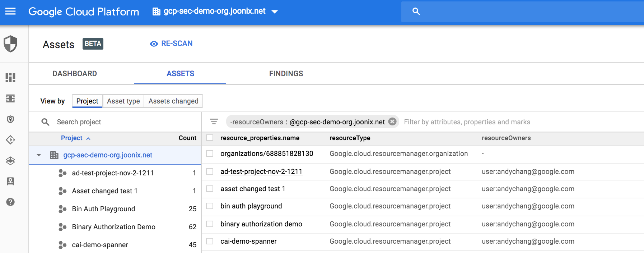Viewport: 644px width, 253px height.
Task: Collapse the gcp-sec-demo-org.joonix.net tree node
Action: coord(39,155)
